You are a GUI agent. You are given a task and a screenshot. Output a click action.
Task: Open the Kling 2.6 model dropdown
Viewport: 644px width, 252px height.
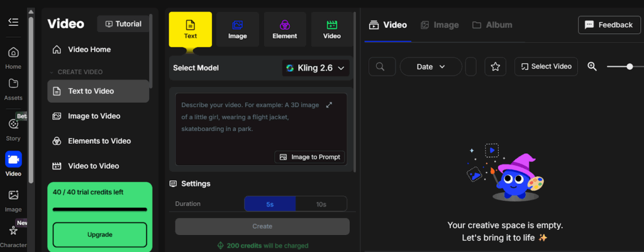click(x=315, y=68)
